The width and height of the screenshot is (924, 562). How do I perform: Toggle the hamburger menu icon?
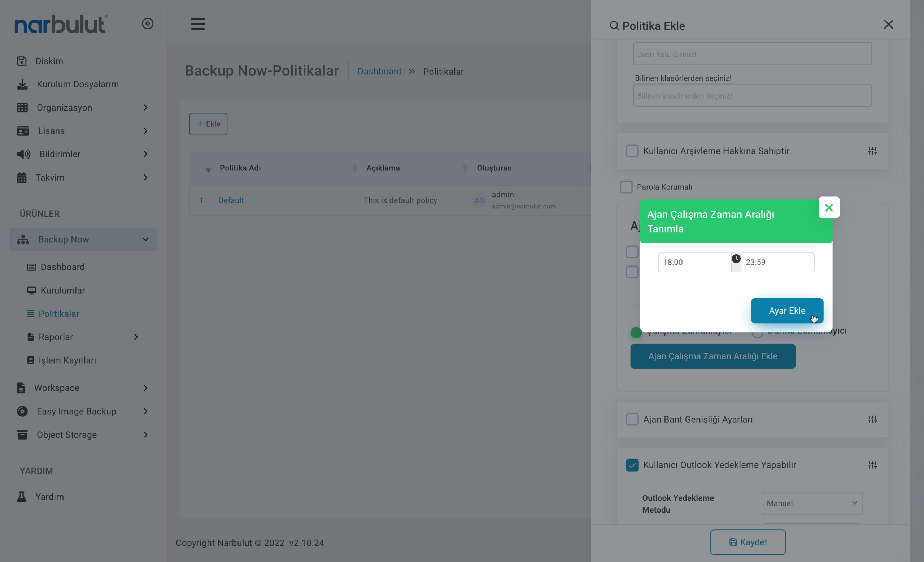[198, 24]
